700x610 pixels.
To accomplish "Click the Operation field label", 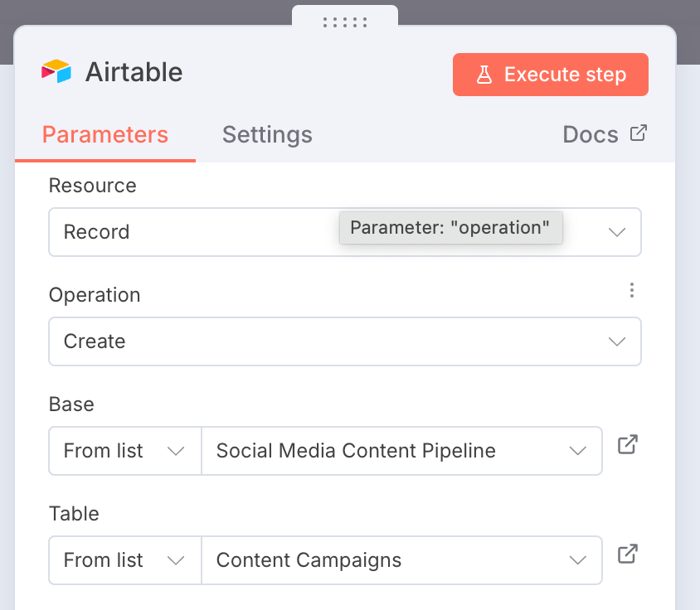I will [x=95, y=295].
